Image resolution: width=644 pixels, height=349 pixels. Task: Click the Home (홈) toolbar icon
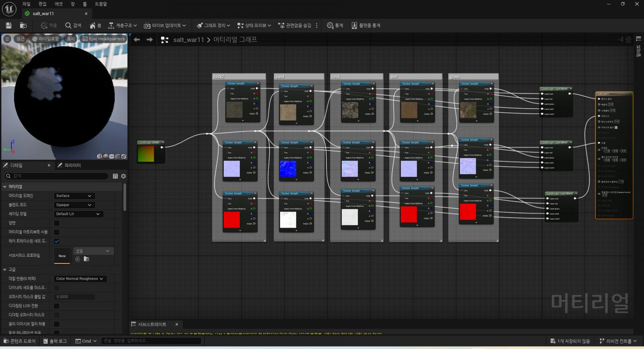tap(95, 25)
